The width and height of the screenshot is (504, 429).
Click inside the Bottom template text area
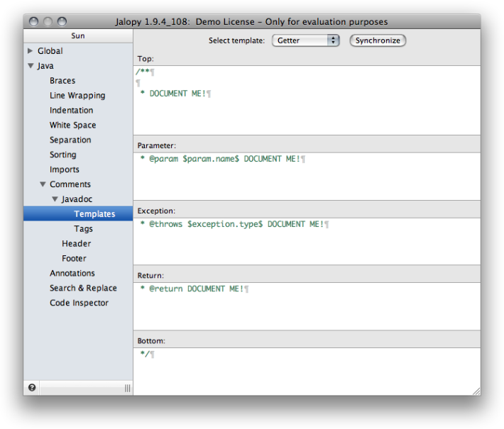[x=307, y=372]
